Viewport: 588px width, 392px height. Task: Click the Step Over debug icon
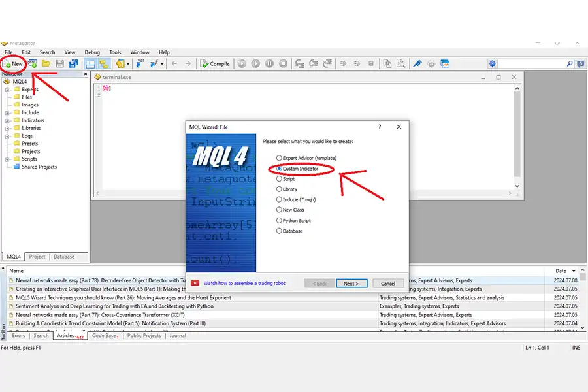pos(314,64)
